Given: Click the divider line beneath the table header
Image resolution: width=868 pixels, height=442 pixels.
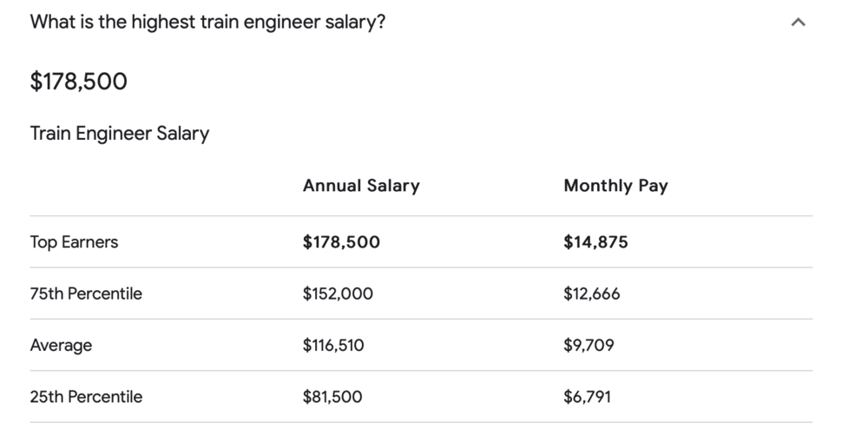Looking at the screenshot, I should pos(421,215).
